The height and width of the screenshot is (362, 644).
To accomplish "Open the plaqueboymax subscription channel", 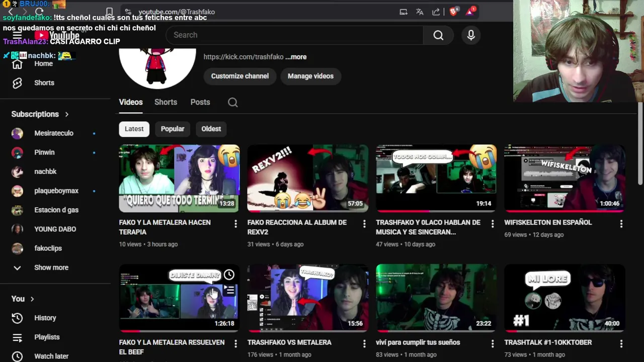I will [56, 191].
